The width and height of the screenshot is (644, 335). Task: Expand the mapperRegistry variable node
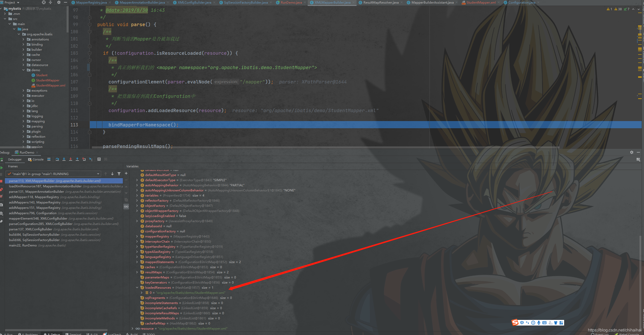click(137, 236)
